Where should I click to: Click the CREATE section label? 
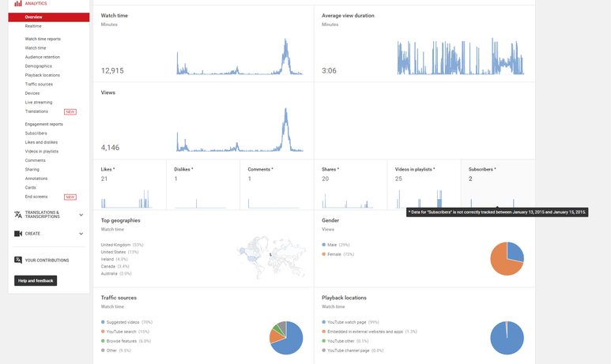coord(32,234)
